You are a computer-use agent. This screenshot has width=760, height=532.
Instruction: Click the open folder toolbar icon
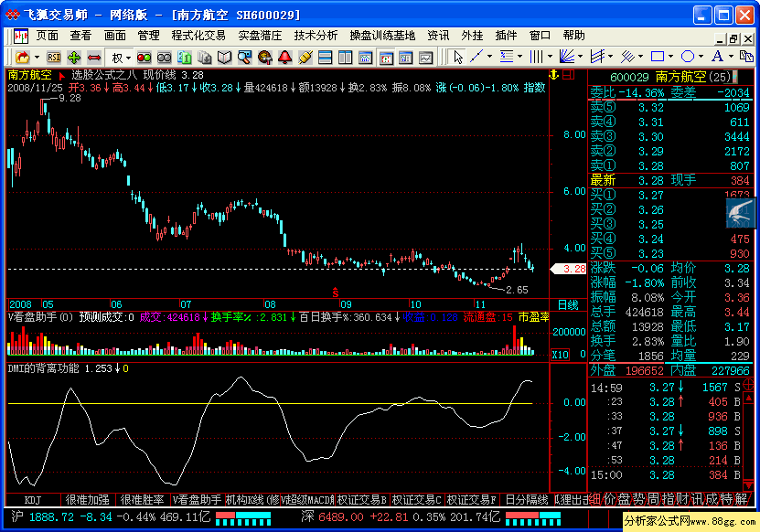click(x=22, y=58)
